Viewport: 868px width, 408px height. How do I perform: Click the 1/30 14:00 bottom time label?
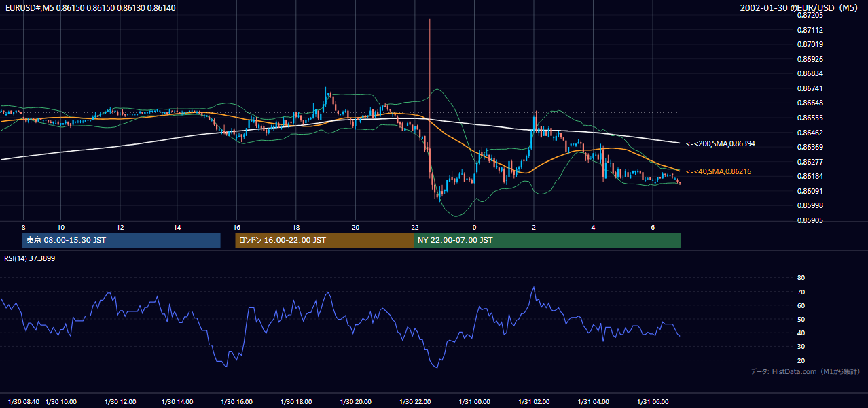pyautogui.click(x=177, y=402)
